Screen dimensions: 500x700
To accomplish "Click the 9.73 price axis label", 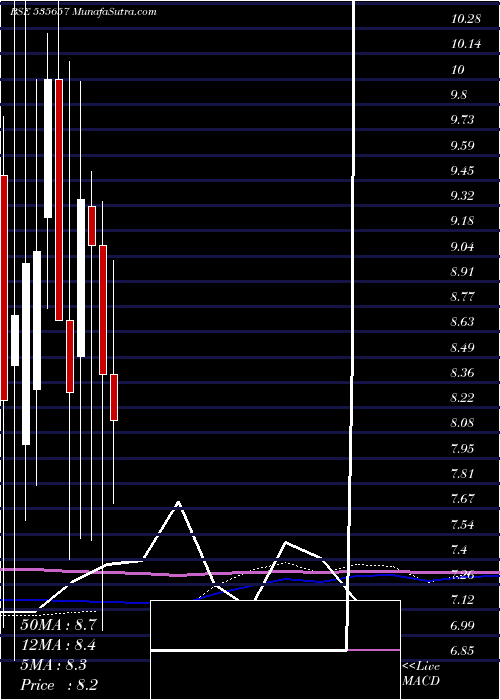I will coord(462,120).
